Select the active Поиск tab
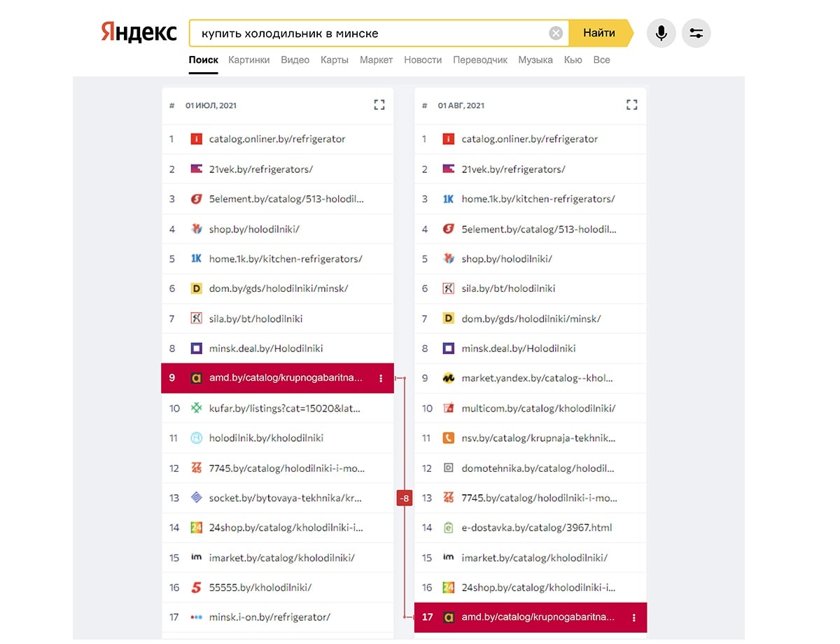Image resolution: width=840 pixels, height=644 pixels. pos(203,60)
